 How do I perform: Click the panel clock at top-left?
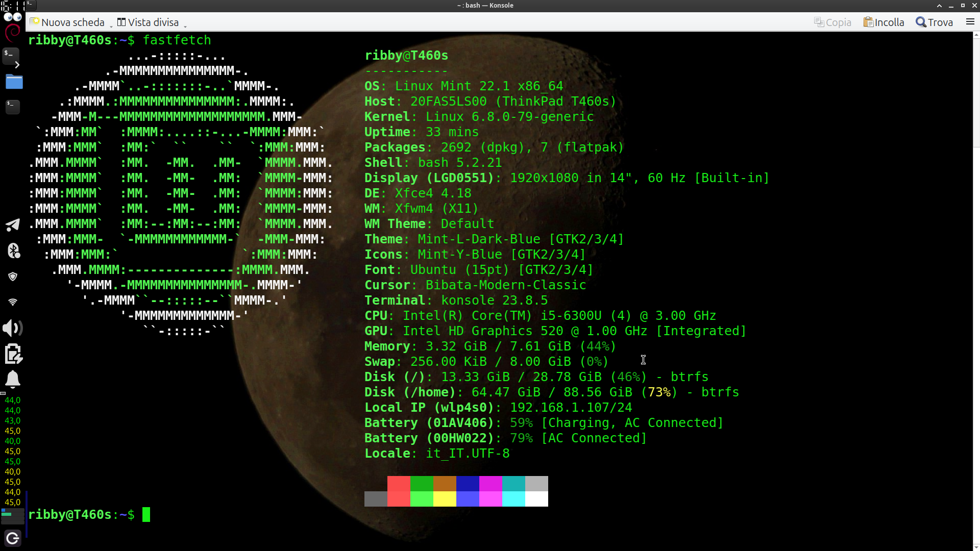pyautogui.click(x=13, y=6)
